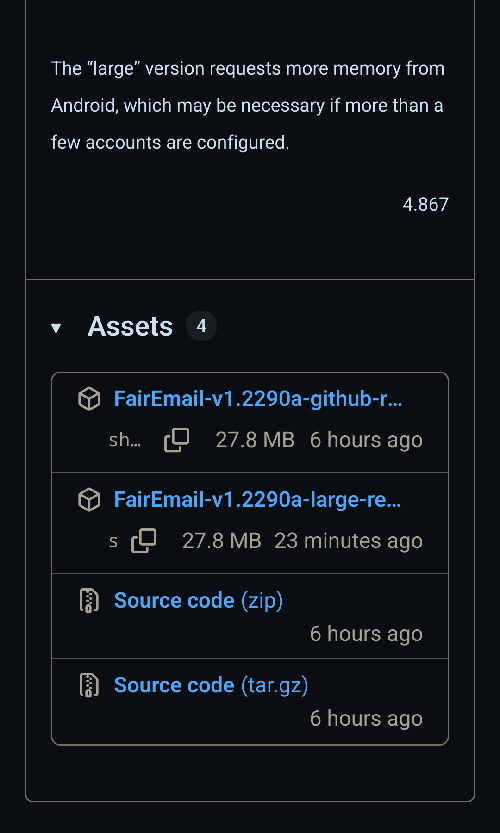Viewport: 500px width, 833px height.
Task: Click the package icon beside large release asset
Action: click(x=89, y=500)
